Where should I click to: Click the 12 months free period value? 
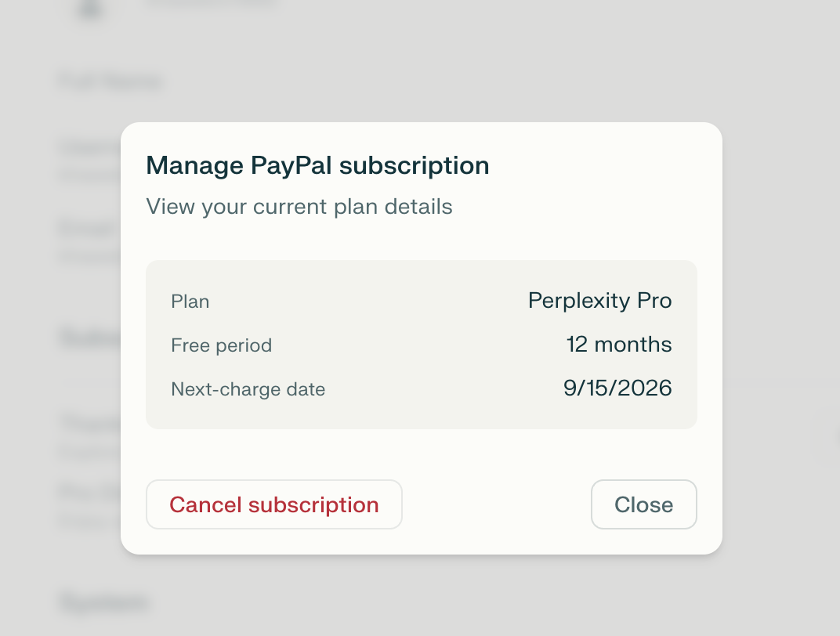point(619,345)
